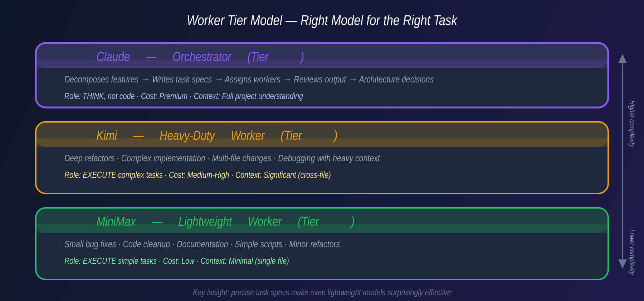Click the line starting "Small bug fixes · Code cleanup"

coord(202,244)
